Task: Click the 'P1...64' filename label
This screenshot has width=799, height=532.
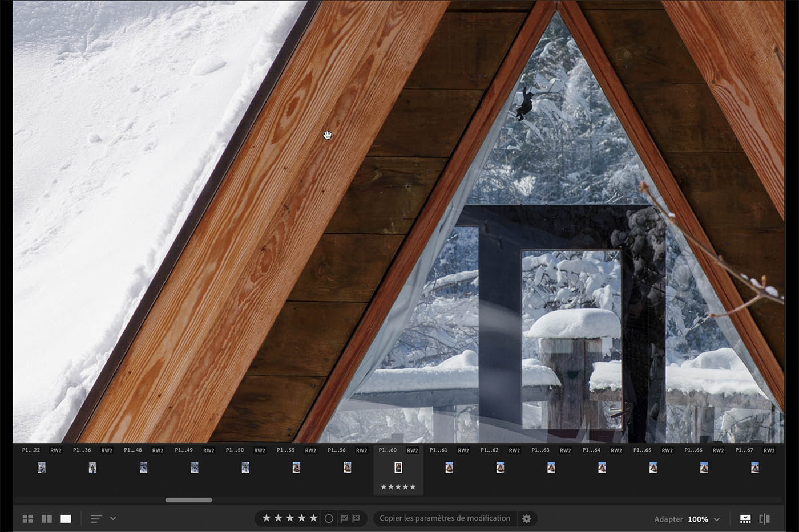Action: pos(591,450)
